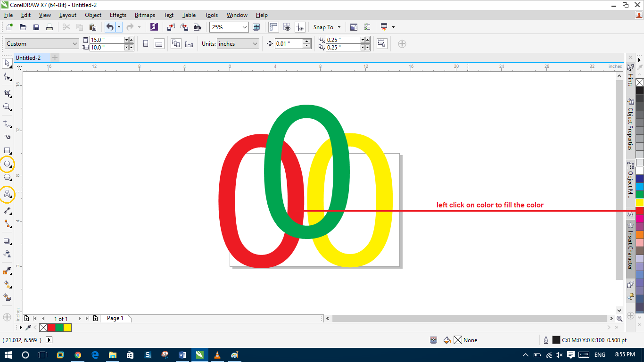Select the Shape tool

tap(7, 78)
